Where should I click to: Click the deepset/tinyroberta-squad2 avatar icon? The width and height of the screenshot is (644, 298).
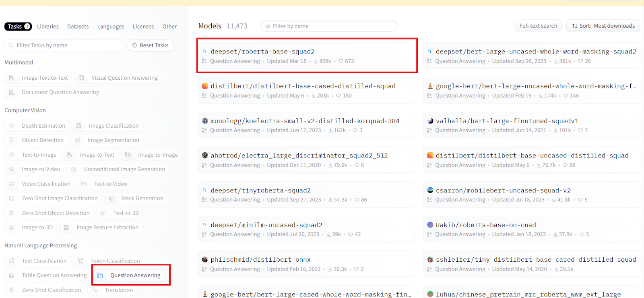(205, 190)
